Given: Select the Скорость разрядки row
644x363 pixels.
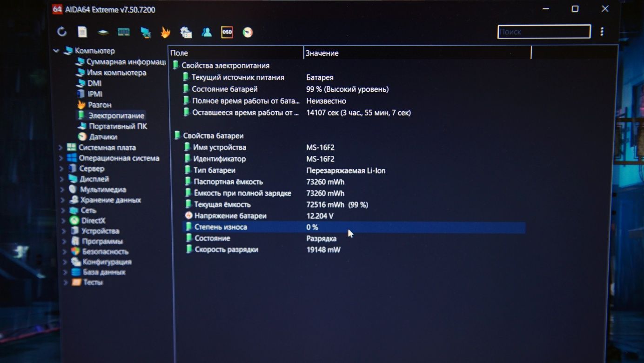Looking at the screenshot, I should (354, 249).
